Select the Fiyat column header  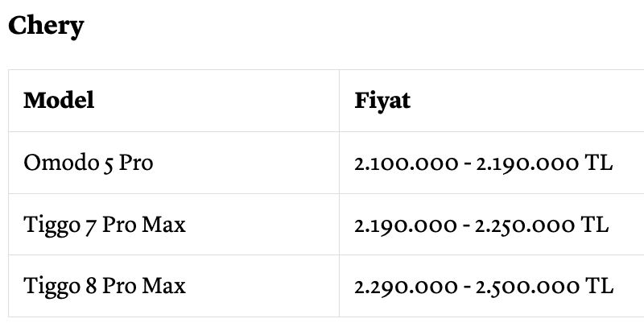(x=382, y=101)
